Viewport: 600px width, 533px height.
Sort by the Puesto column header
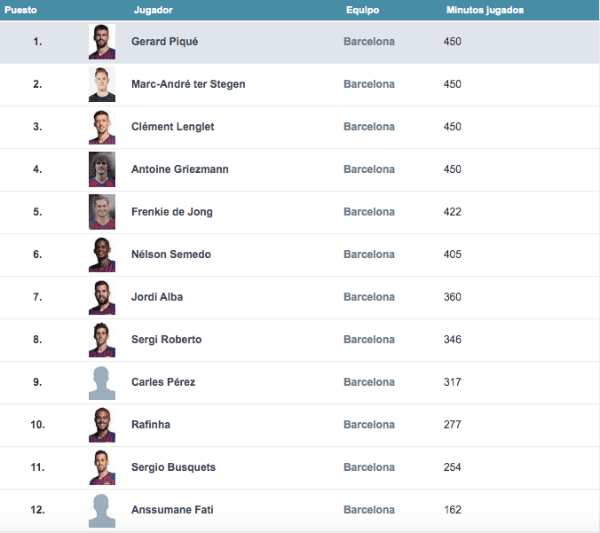coord(20,10)
